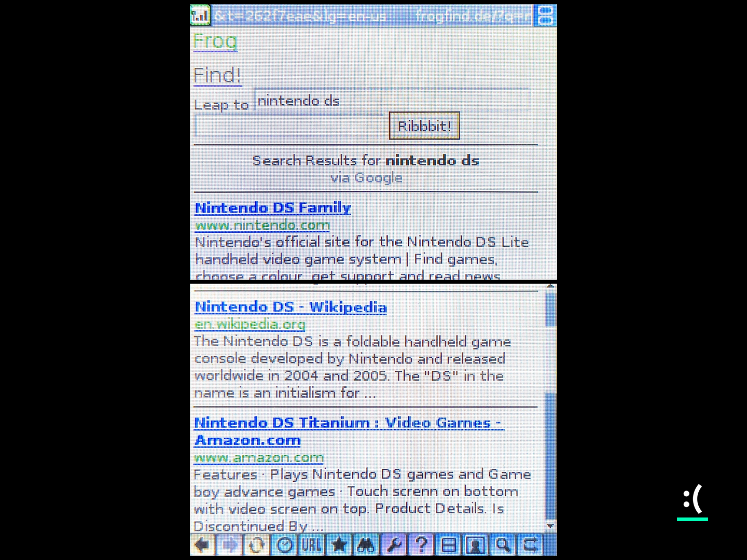This screenshot has height=560, width=747.
Task: Open settings with the wrench icon
Action: (x=394, y=545)
